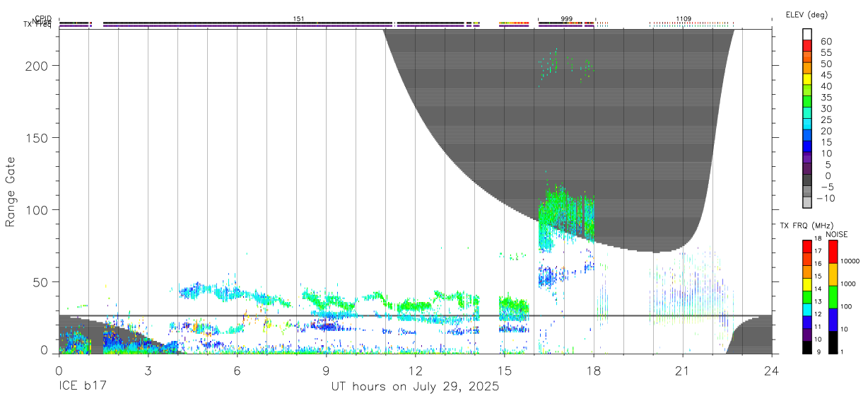Image resolution: width=868 pixels, height=401 pixels.
Task: Select the '55' label on ELEV scale
Action: [825, 53]
